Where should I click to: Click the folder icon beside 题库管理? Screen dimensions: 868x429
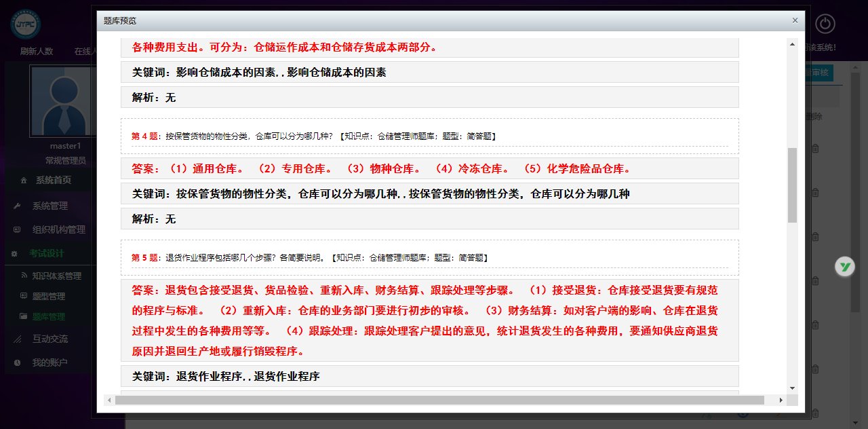[24, 316]
